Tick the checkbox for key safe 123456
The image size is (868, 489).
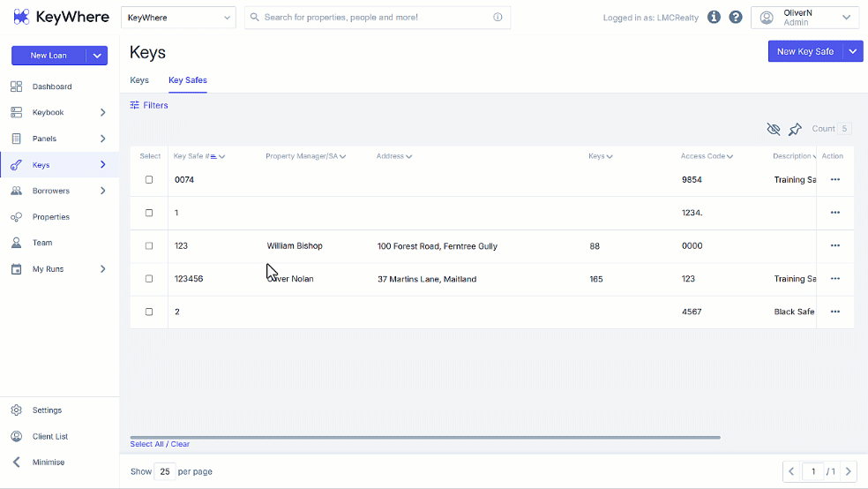149,279
